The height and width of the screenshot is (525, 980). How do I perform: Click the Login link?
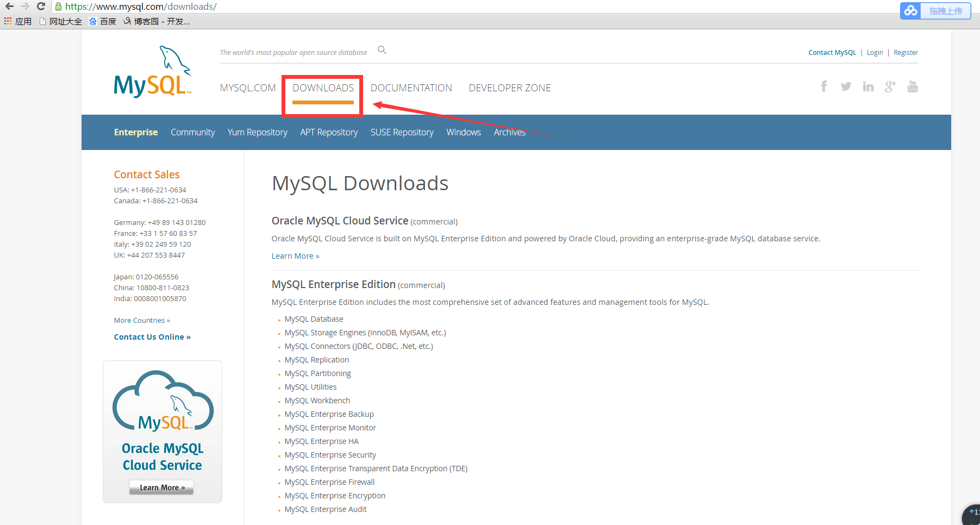click(x=875, y=53)
